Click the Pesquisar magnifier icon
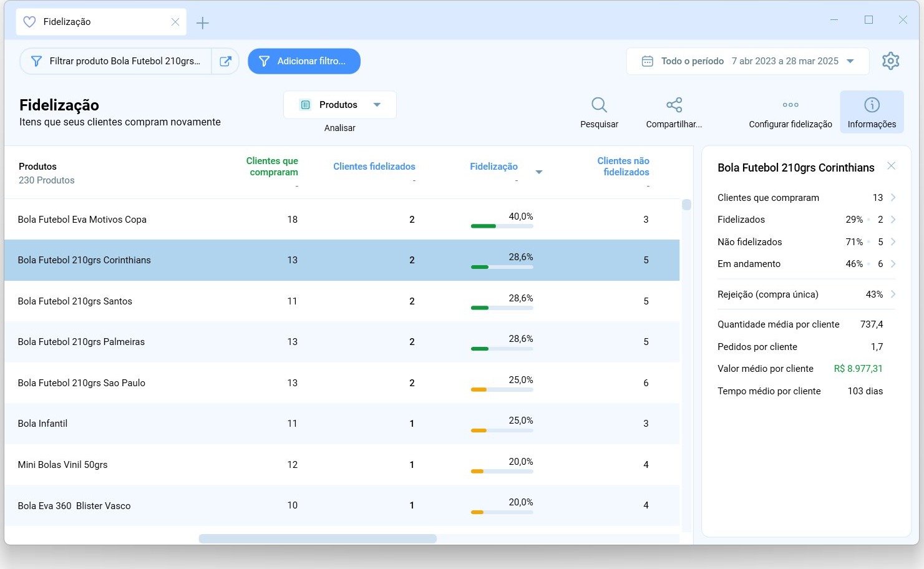 [599, 105]
